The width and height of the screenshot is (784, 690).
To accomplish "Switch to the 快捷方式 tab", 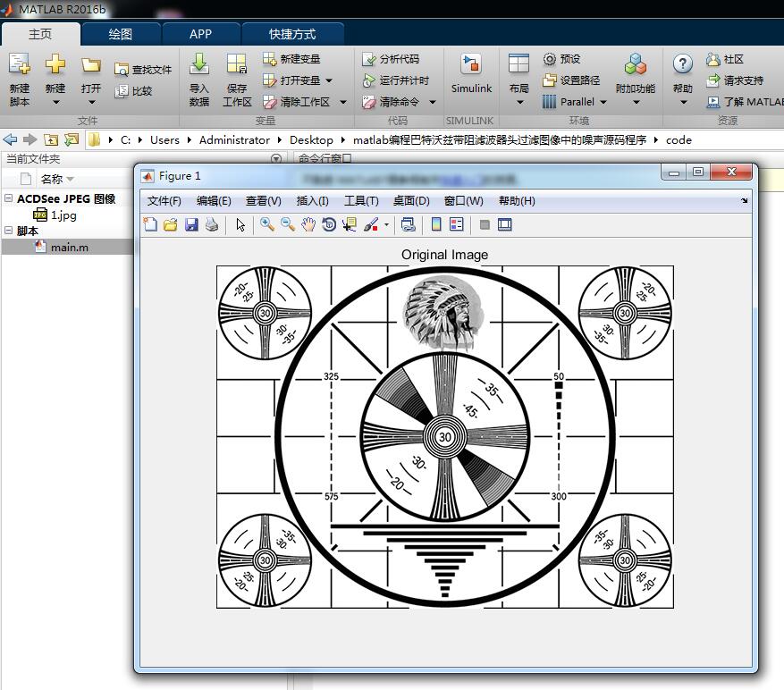I will point(292,34).
